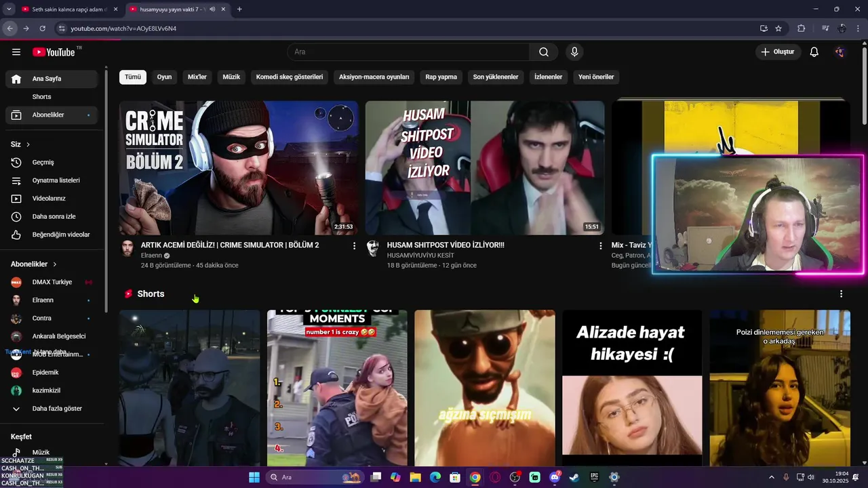868x488 pixels.
Task: Bookmark this page star icon
Action: [x=778, y=28]
